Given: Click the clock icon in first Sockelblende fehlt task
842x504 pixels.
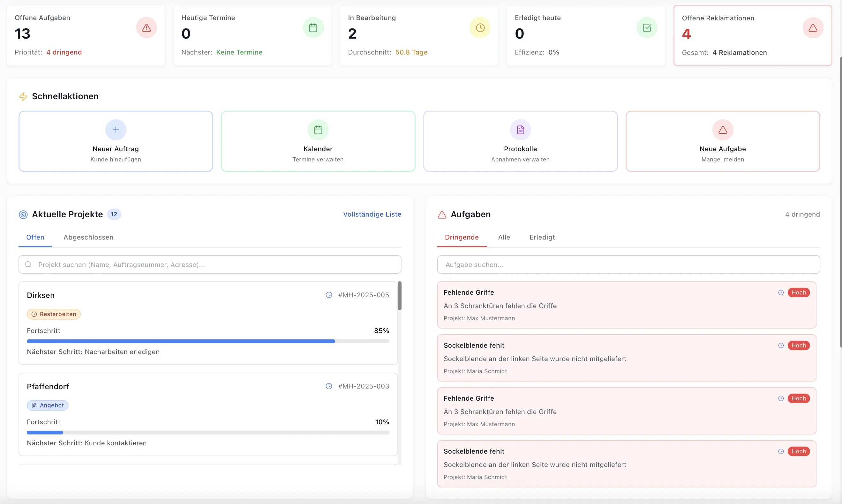Looking at the screenshot, I should 781,345.
